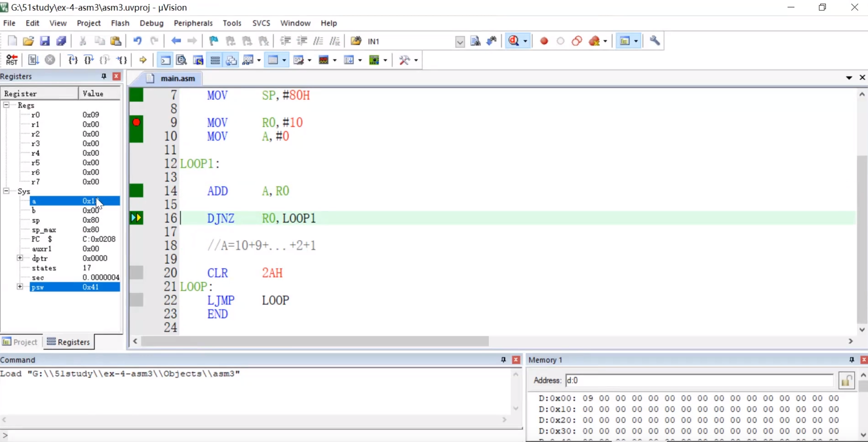This screenshot has width=868, height=442.
Task: Toggle the Command window display
Action: (x=165, y=60)
